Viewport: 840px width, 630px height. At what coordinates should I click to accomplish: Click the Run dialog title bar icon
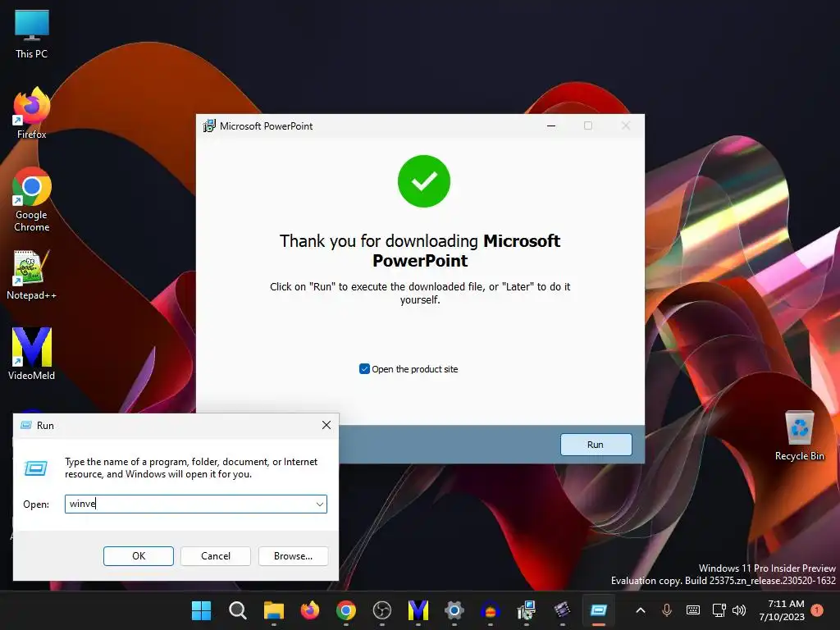coord(25,426)
